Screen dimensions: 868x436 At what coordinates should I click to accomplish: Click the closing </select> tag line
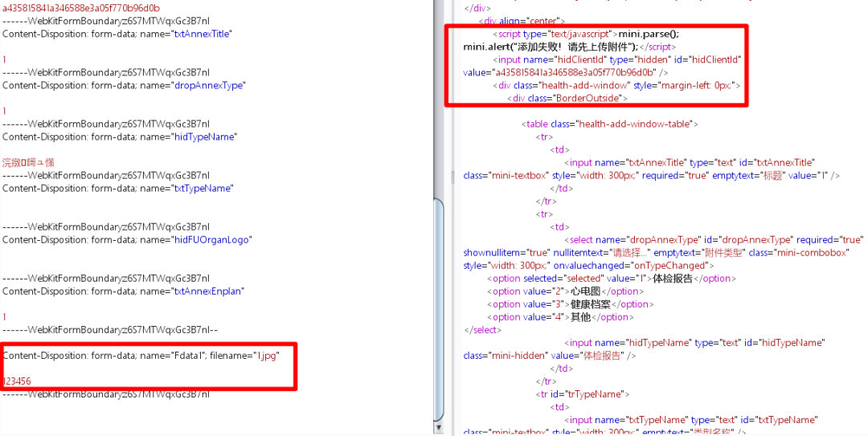[483, 330]
